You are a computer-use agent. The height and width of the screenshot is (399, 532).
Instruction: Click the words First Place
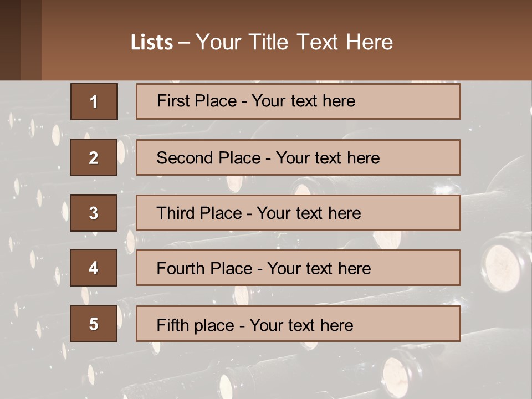tap(197, 101)
